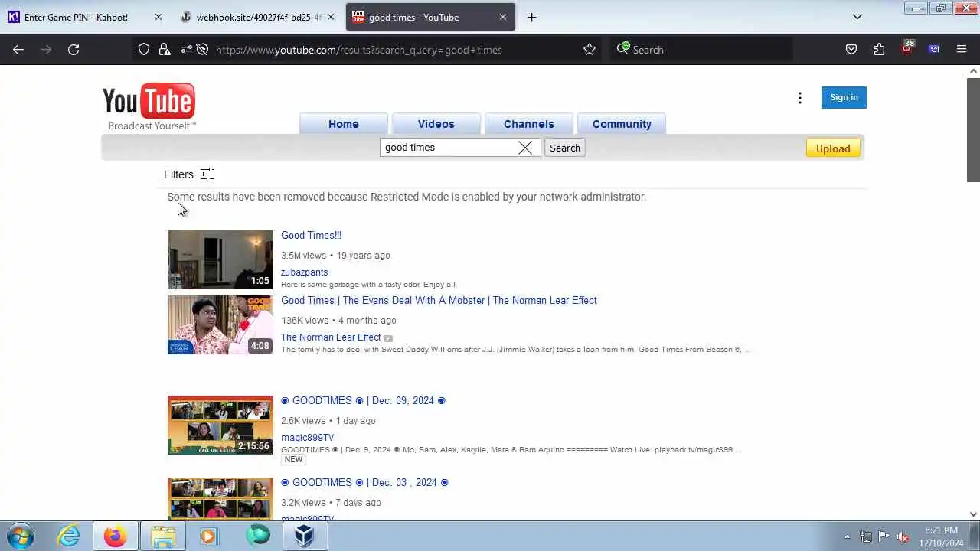Open the Save to Pocket icon
This screenshot has height=551, width=980.
click(x=851, y=50)
